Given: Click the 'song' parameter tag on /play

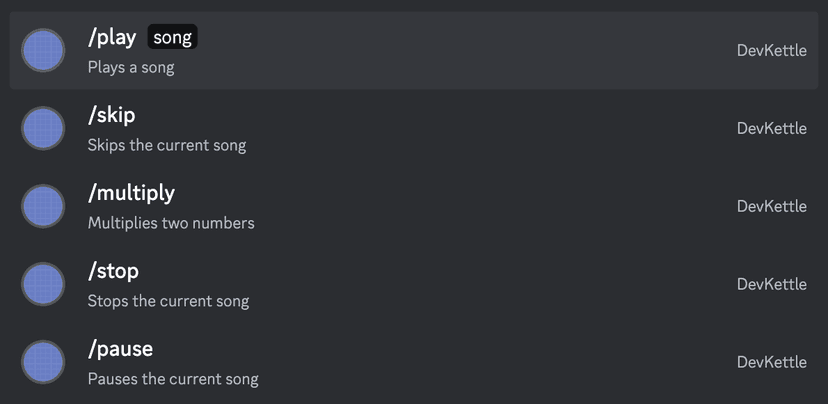Looking at the screenshot, I should coord(172,38).
